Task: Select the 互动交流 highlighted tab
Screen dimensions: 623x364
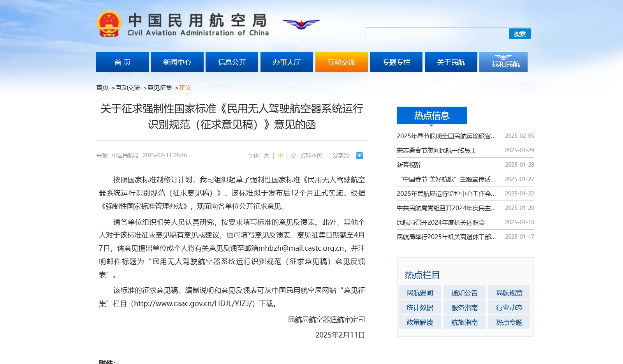Action: 341,62
